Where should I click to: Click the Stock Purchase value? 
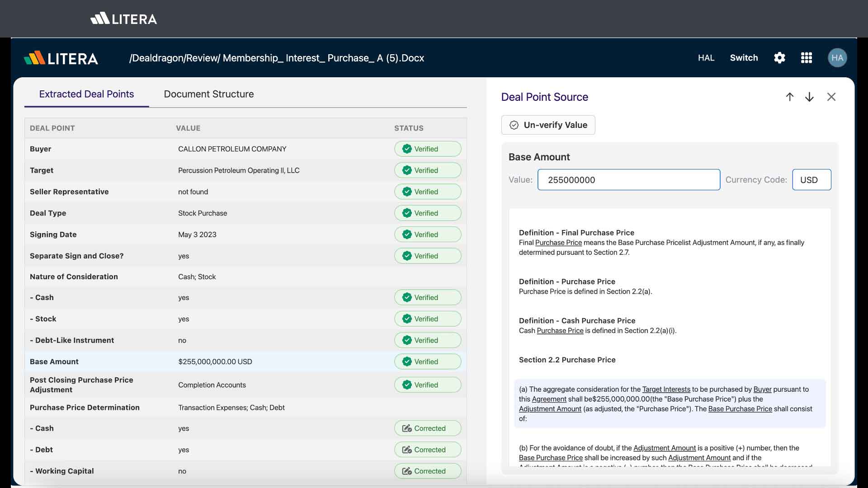pyautogui.click(x=203, y=213)
